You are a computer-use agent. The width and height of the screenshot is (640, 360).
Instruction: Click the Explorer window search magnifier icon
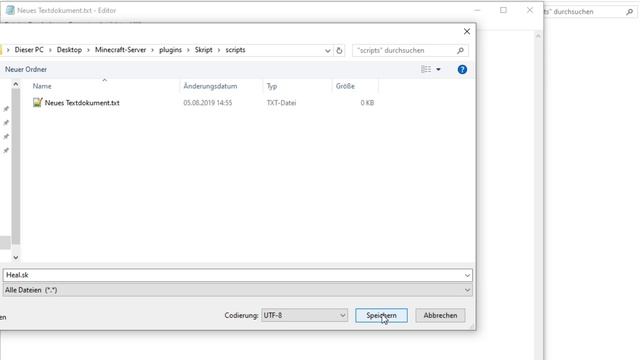[x=629, y=12]
